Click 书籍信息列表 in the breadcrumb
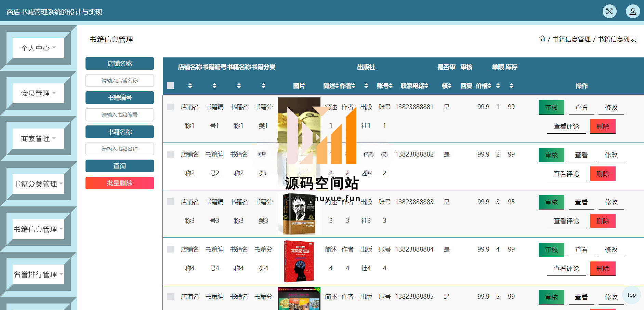Image resolution: width=644 pixels, height=310 pixels. [617, 39]
